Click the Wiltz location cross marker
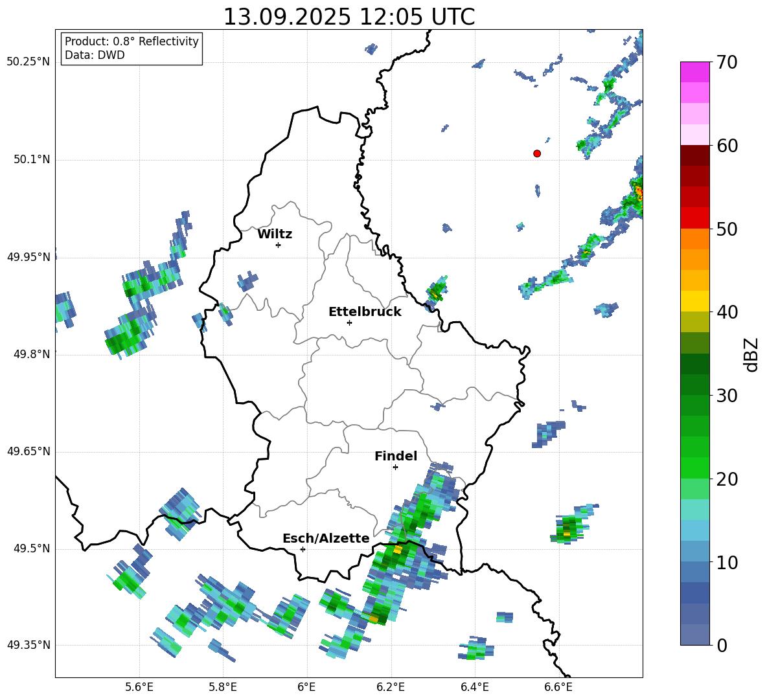 pyautogui.click(x=279, y=245)
